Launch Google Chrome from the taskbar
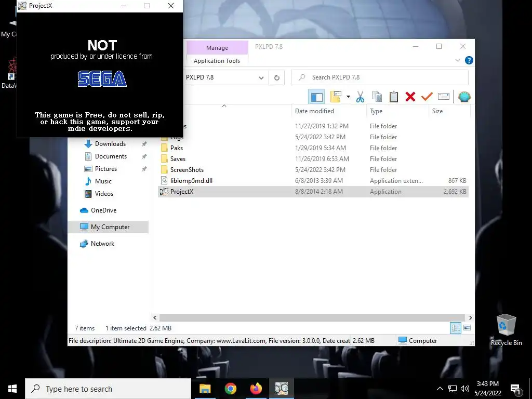The image size is (532, 399). tap(230, 389)
